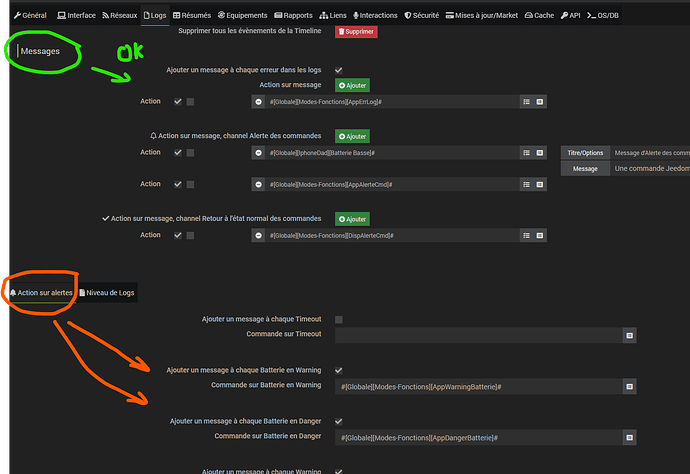Open the Mises à jour/Market tab

tap(482, 15)
